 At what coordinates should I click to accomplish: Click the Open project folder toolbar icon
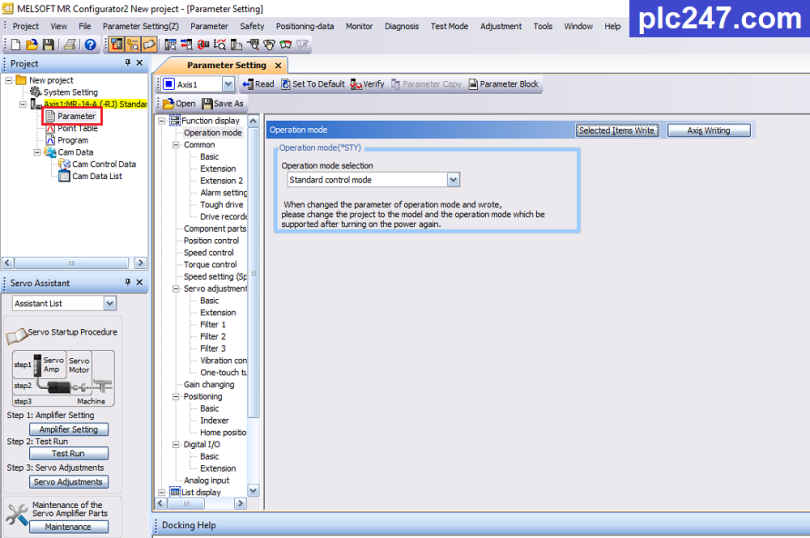pos(32,44)
